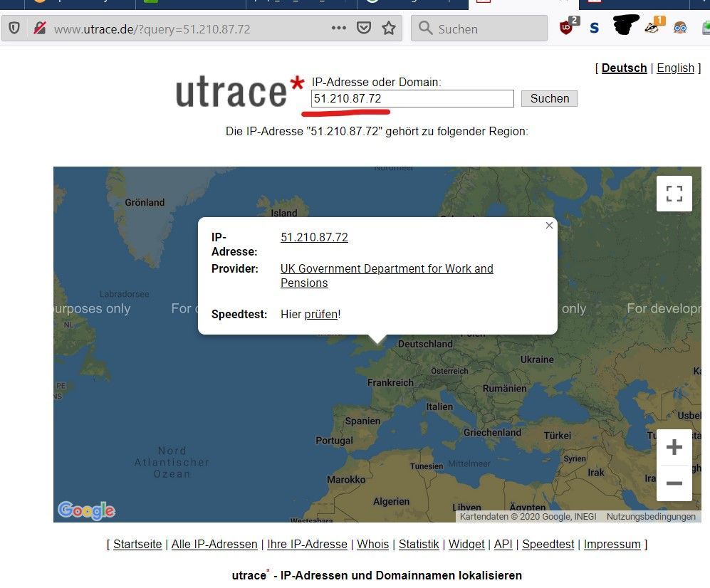Click the Deutschland label on the map
The height and width of the screenshot is (588, 710).
[x=425, y=344]
